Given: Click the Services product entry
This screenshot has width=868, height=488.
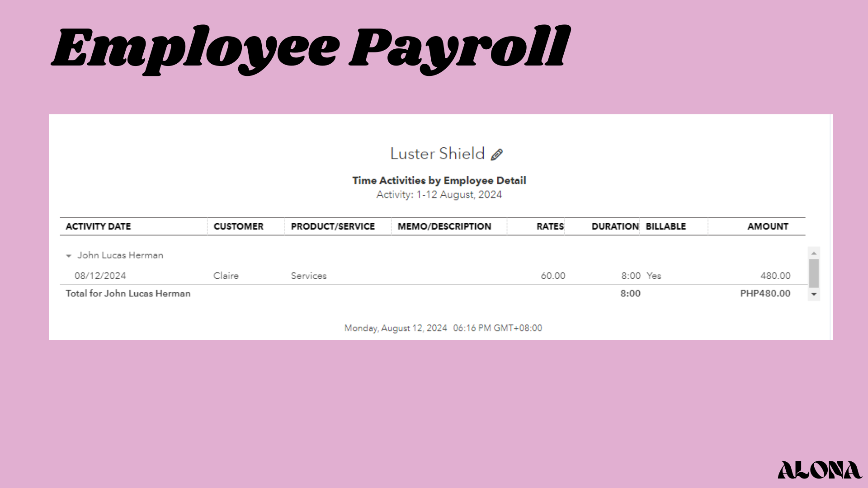Looking at the screenshot, I should pos(308,276).
